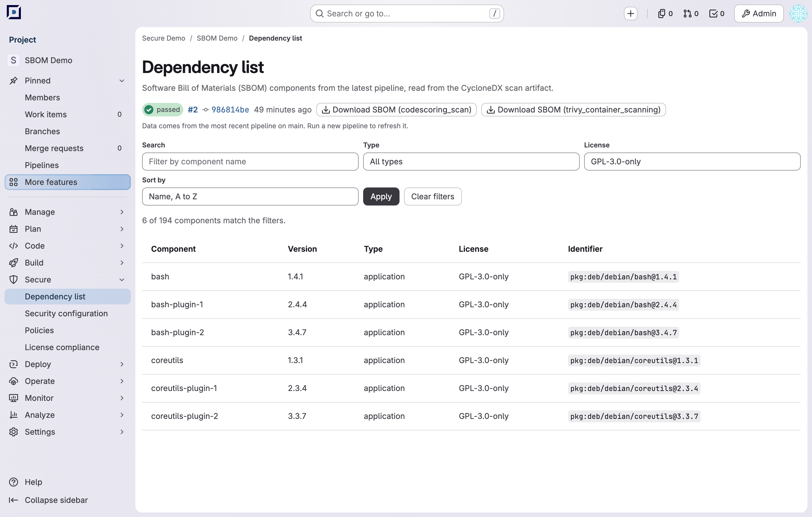Click identifier pkg:deb/debian/coreutils@1.3.1
Viewport: 812px width, 517px height.
[x=634, y=360]
